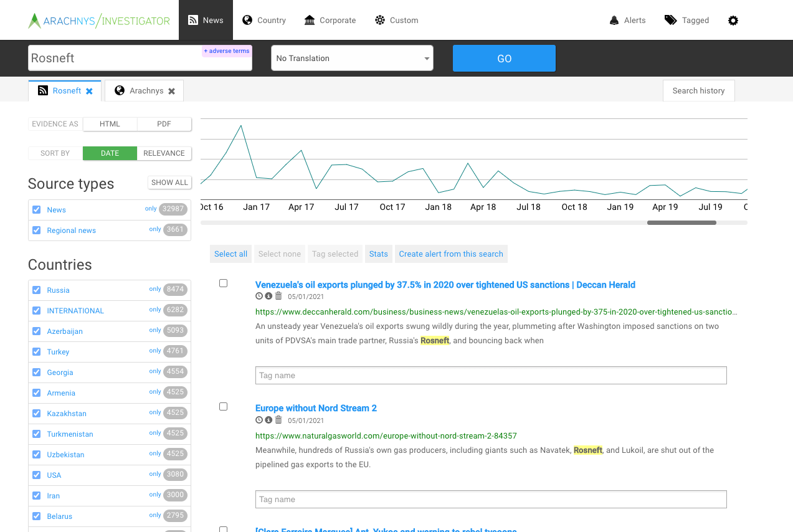
Task: Click the Uzbekistan country label
Action: pyautogui.click(x=65, y=455)
